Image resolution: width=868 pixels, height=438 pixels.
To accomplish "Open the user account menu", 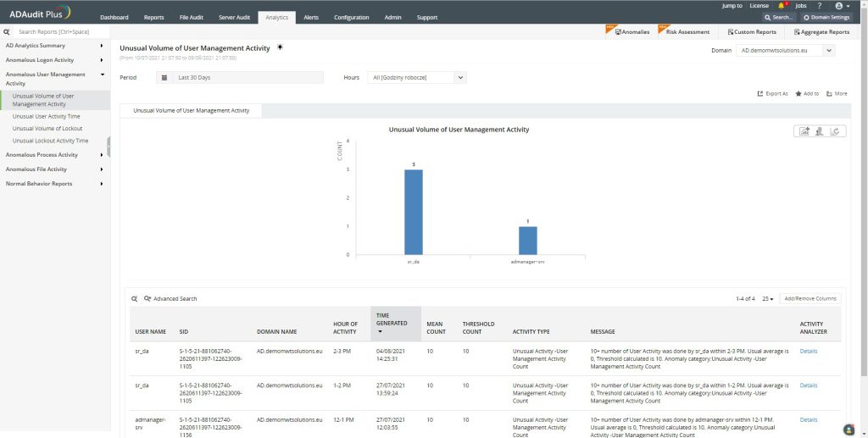I will click(x=840, y=5).
